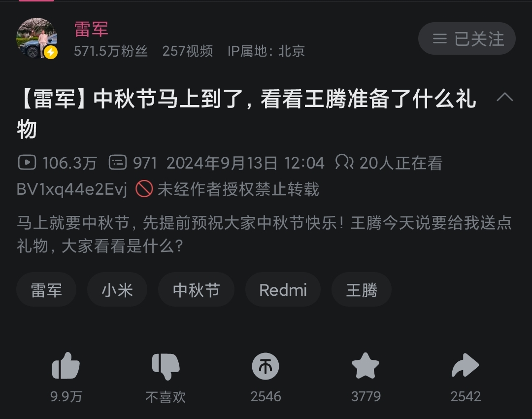Image resolution: width=532 pixels, height=419 pixels.
Task: Tap the danmaku count icon
Action: pos(118,162)
